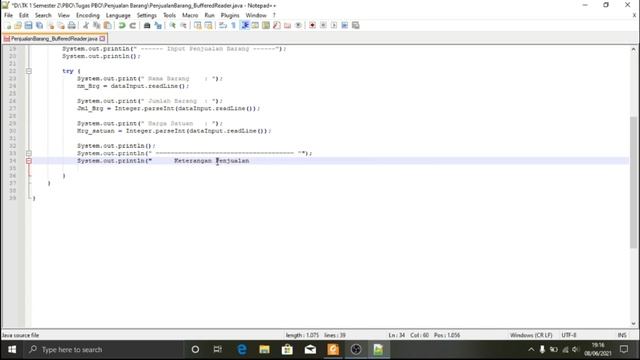
Task: Open the View menu
Action: [x=64, y=15]
